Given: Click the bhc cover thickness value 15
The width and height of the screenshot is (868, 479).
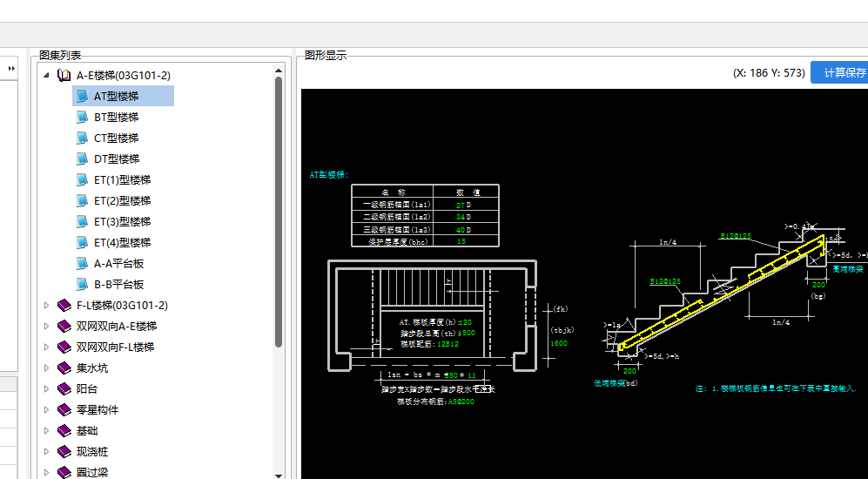Looking at the screenshot, I should [x=461, y=241].
